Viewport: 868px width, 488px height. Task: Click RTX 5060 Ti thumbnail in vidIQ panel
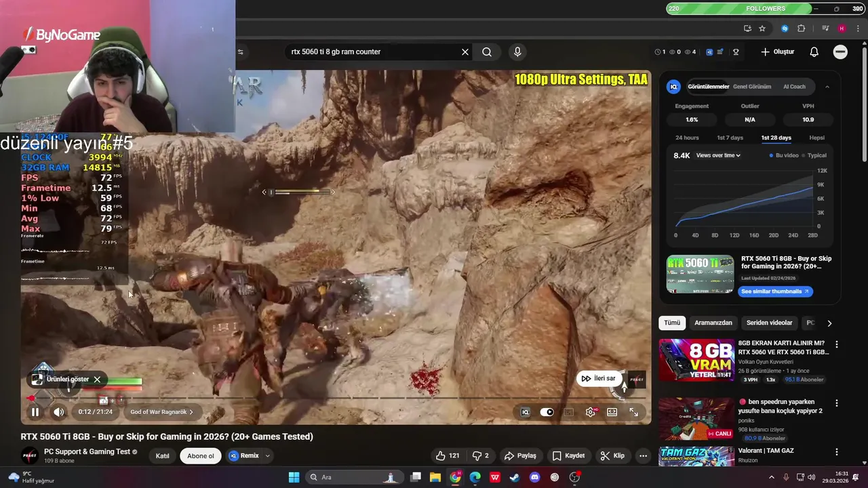point(700,274)
